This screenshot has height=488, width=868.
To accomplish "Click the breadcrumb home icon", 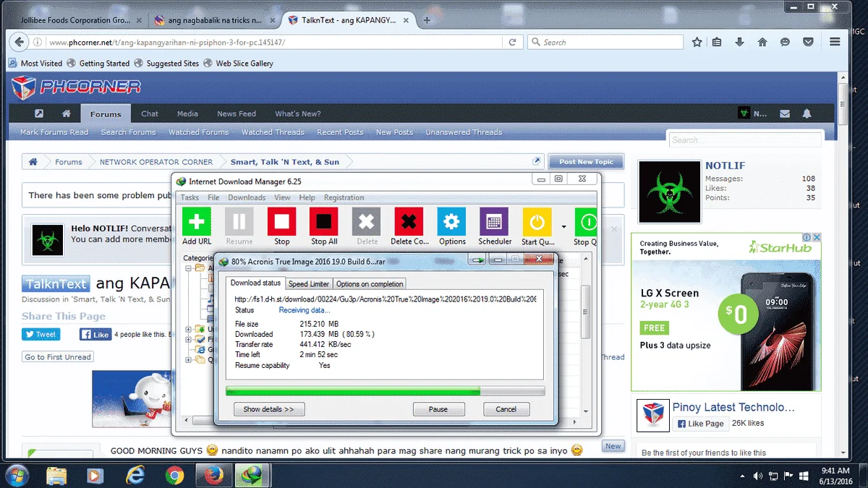I will (x=33, y=162).
